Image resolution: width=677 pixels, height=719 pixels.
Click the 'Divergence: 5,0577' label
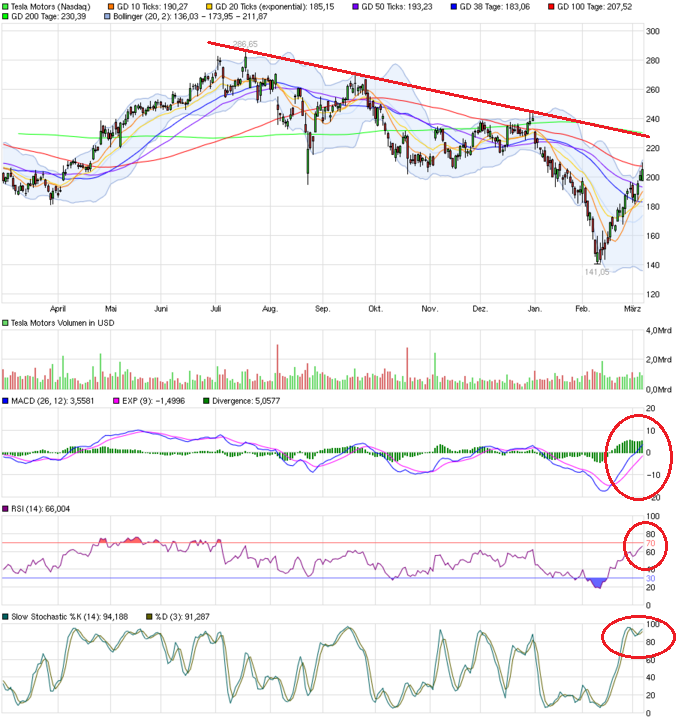click(x=246, y=401)
